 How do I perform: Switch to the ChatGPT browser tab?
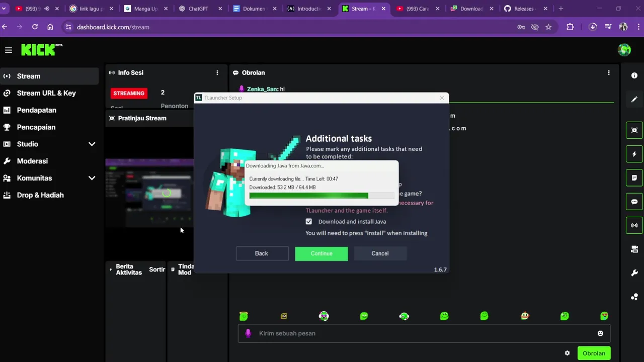click(x=200, y=9)
